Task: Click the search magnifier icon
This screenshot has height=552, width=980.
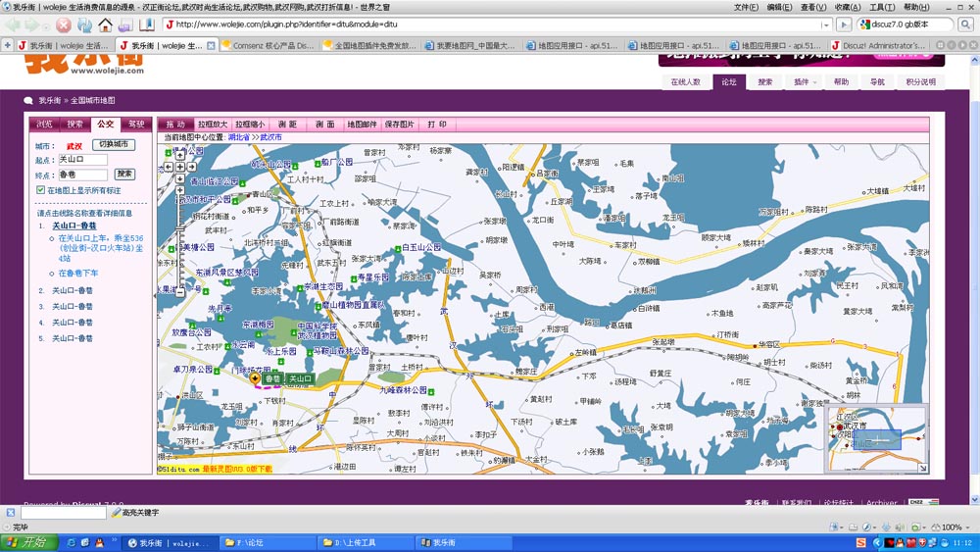Action: click(965, 25)
